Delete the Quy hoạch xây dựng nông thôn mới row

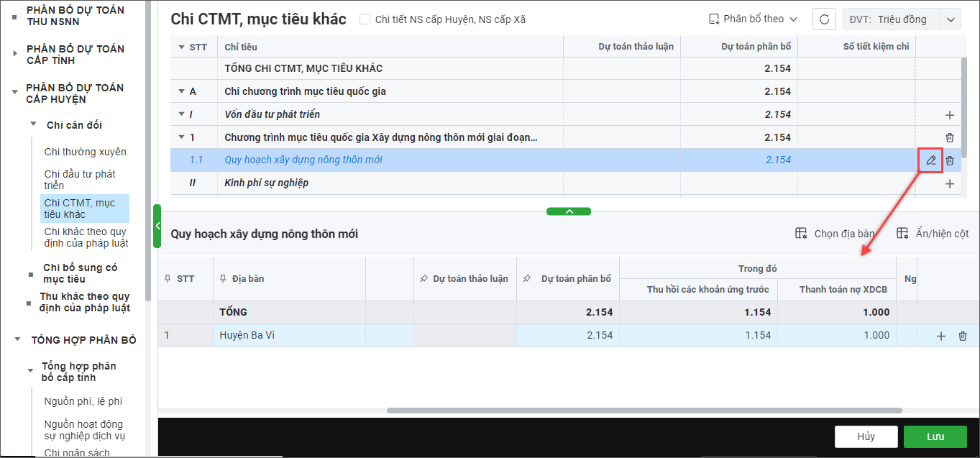pyautogui.click(x=950, y=160)
